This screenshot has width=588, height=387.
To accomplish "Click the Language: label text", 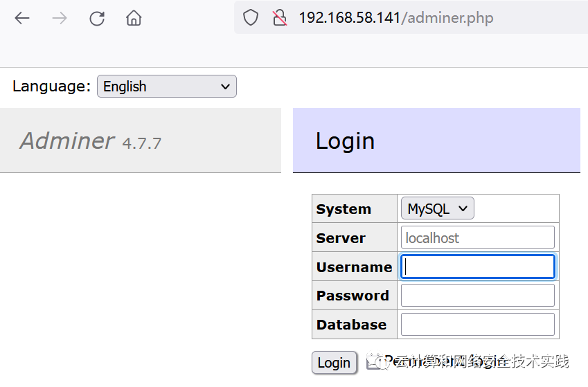I will pos(51,87).
